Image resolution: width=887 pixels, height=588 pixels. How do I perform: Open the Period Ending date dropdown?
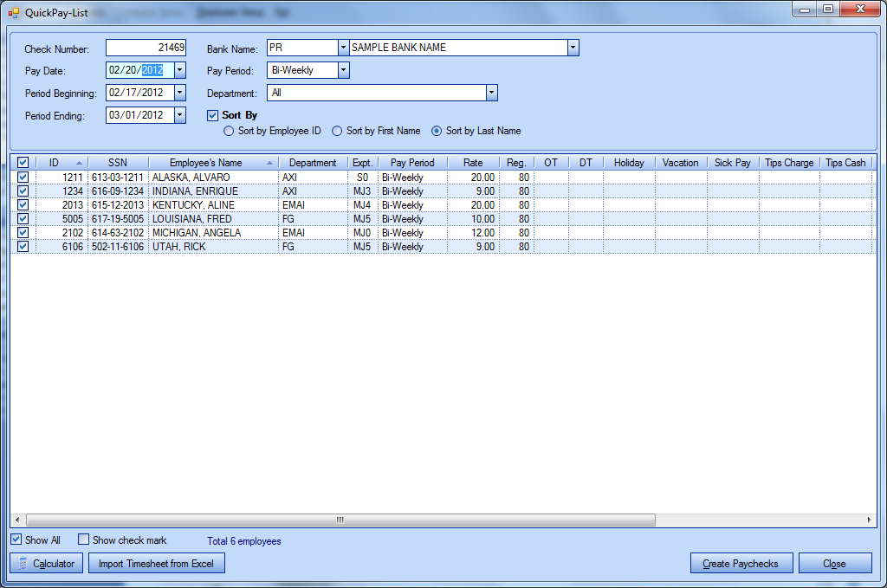click(180, 115)
